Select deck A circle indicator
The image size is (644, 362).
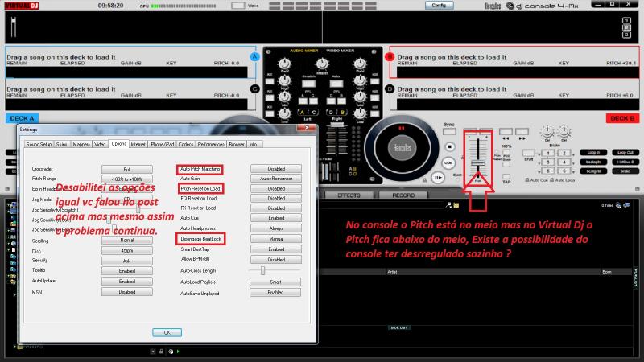coord(254,56)
